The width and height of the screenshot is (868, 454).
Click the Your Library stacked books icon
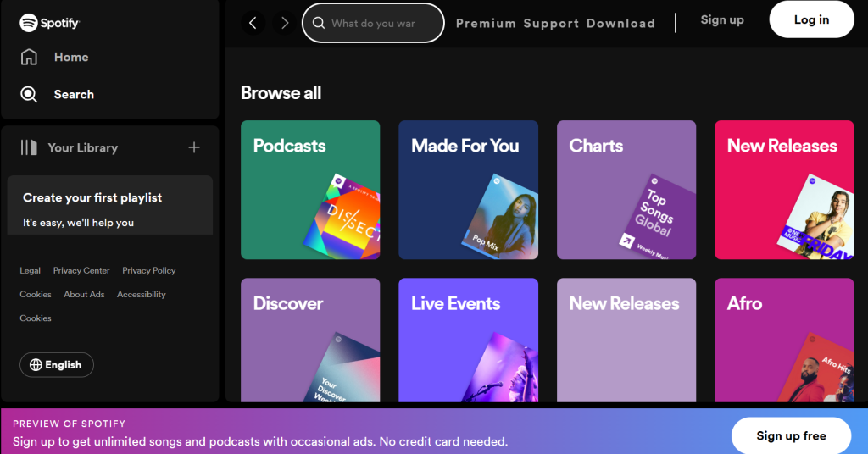[29, 147]
